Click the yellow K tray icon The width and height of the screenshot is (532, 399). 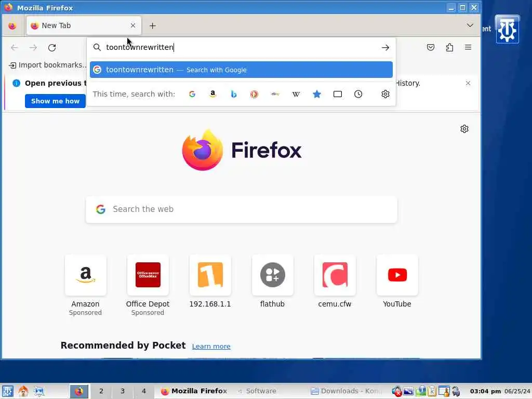click(432, 391)
